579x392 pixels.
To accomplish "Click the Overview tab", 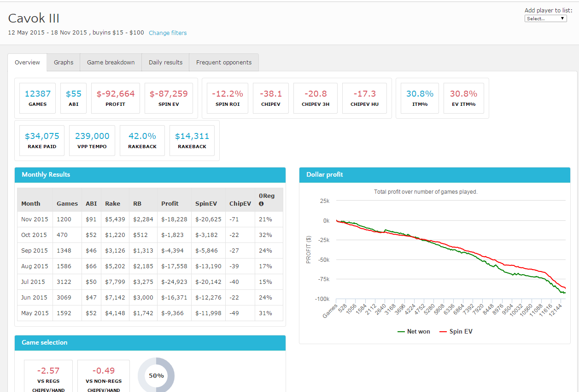I will pyautogui.click(x=27, y=63).
